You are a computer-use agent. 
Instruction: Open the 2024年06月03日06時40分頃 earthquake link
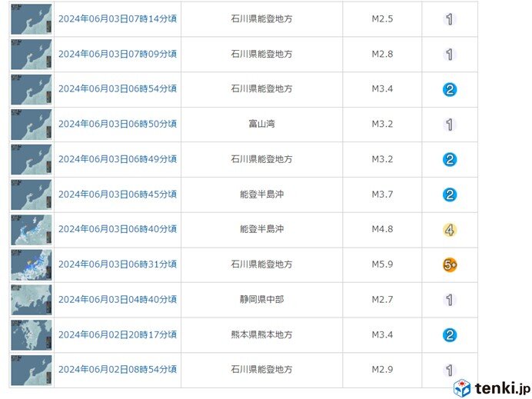click(118, 229)
